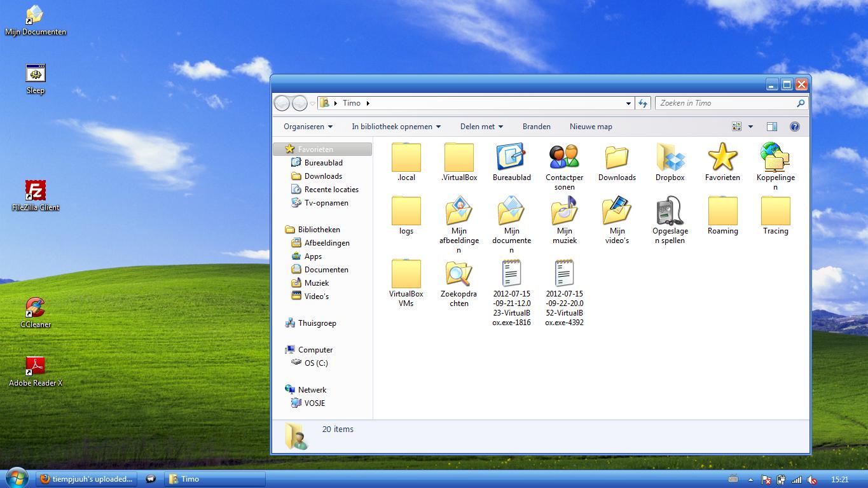Viewport: 868px width, 488px height.
Task: Click the Nieuwe map button
Action: click(591, 127)
